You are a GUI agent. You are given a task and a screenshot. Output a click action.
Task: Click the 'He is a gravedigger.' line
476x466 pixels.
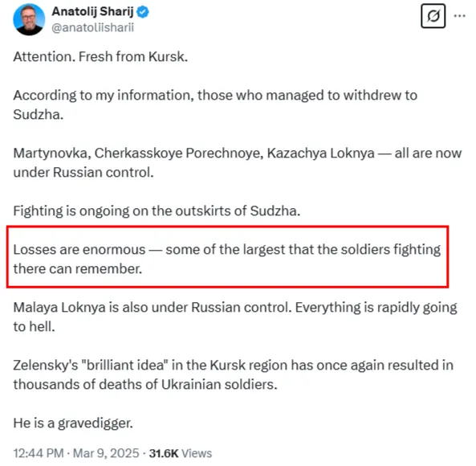pos(73,423)
